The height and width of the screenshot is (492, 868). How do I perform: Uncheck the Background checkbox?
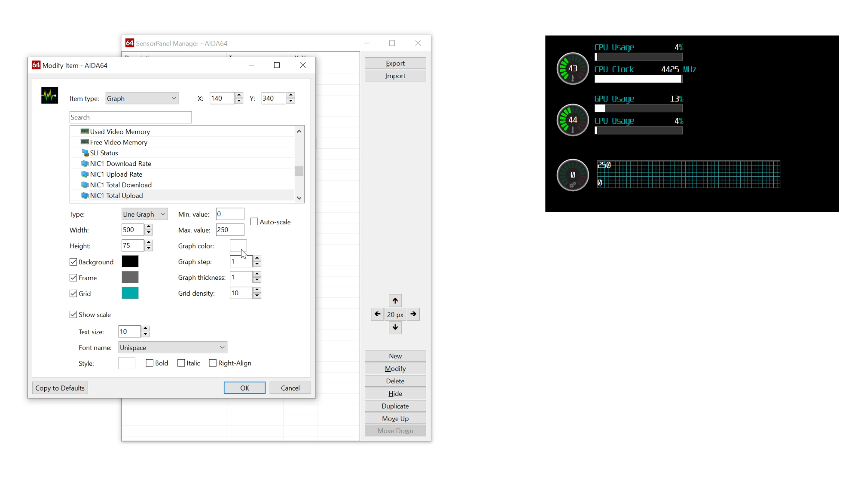click(73, 262)
